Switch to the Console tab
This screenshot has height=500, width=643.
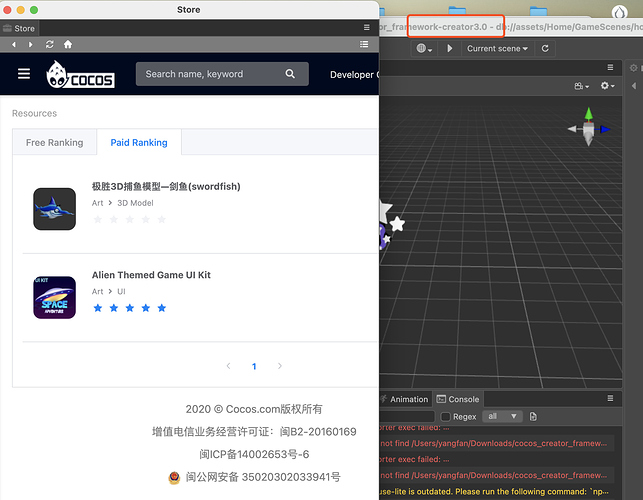click(458, 399)
